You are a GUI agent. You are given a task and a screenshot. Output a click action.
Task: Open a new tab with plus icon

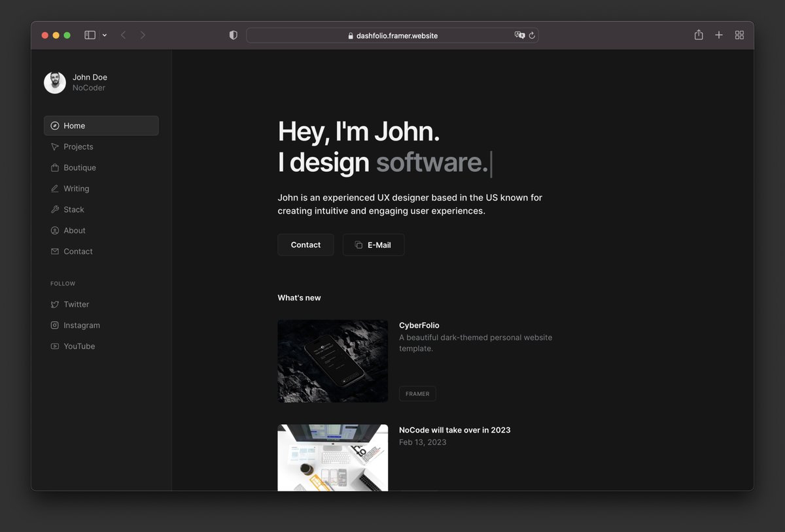[719, 35]
